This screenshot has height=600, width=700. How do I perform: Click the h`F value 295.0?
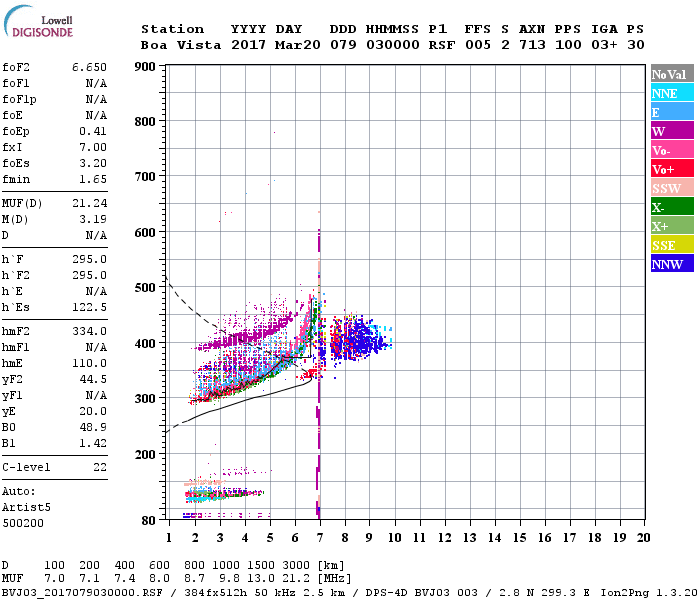(89, 259)
